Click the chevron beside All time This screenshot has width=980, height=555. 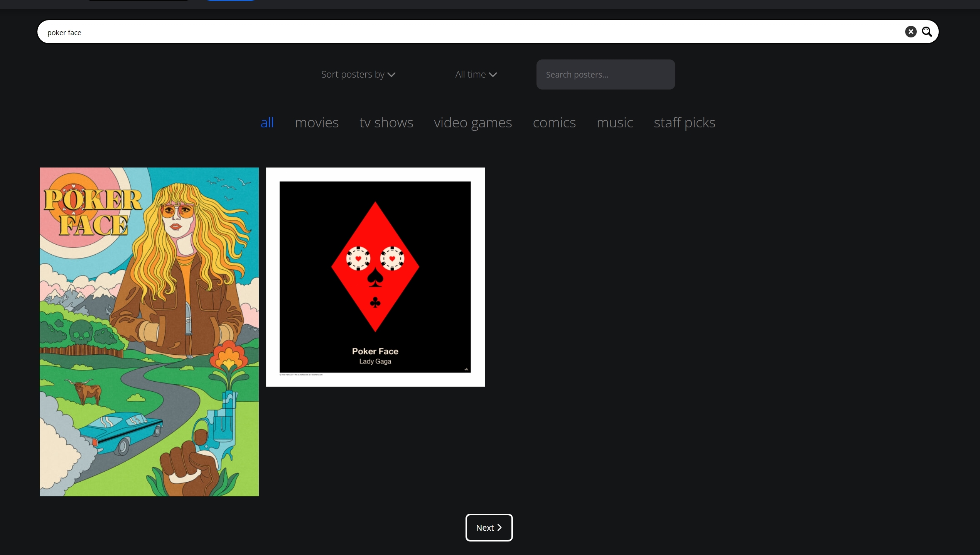493,75
